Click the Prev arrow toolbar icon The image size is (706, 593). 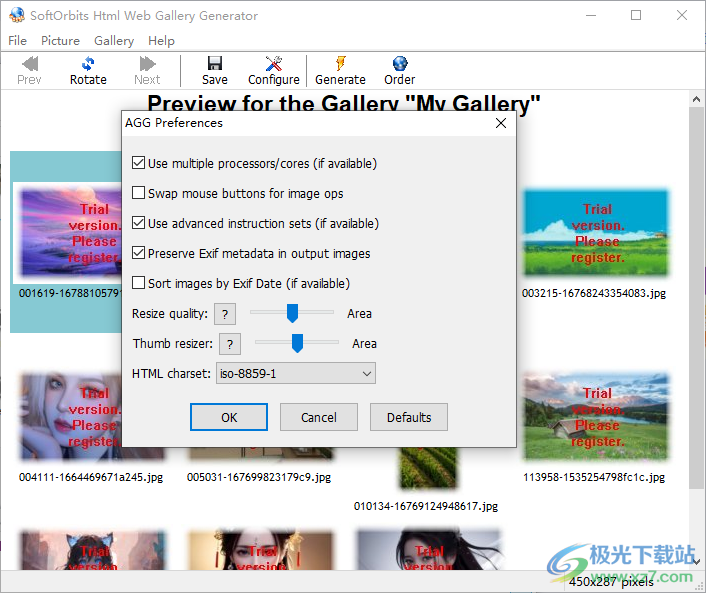pos(30,63)
